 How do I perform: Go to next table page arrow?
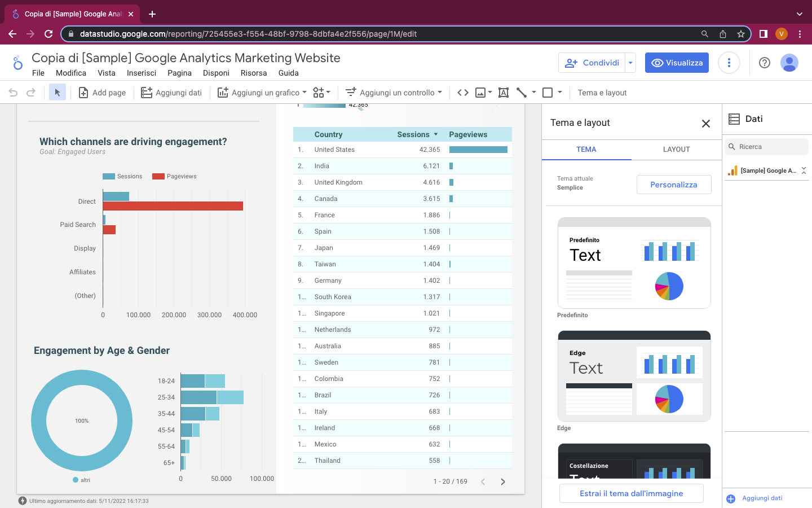click(502, 481)
